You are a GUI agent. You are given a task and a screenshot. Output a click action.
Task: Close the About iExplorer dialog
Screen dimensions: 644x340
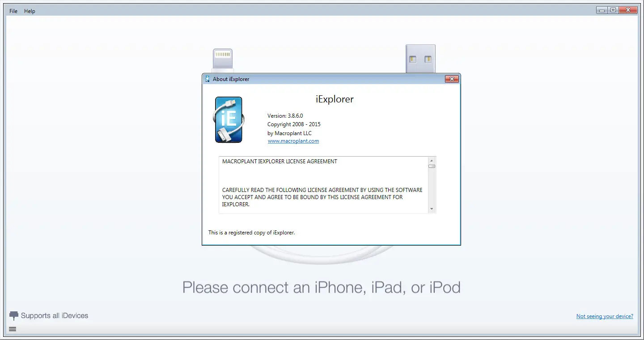click(452, 79)
